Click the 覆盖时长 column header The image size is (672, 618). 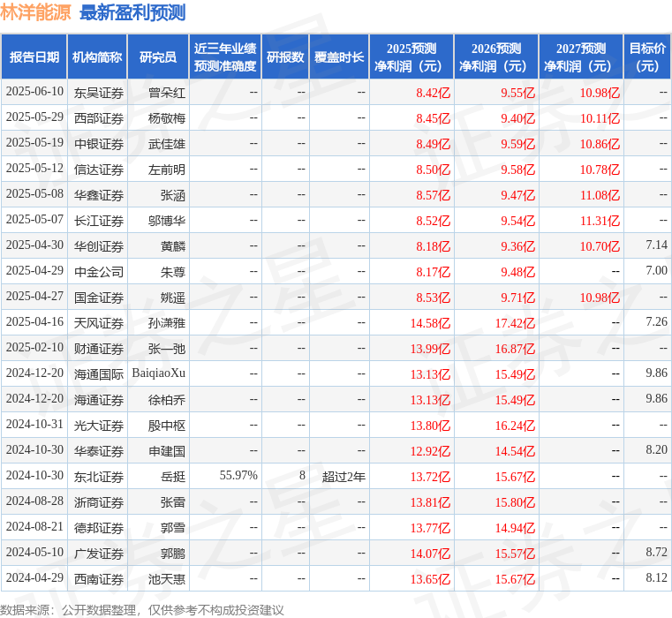tap(339, 57)
